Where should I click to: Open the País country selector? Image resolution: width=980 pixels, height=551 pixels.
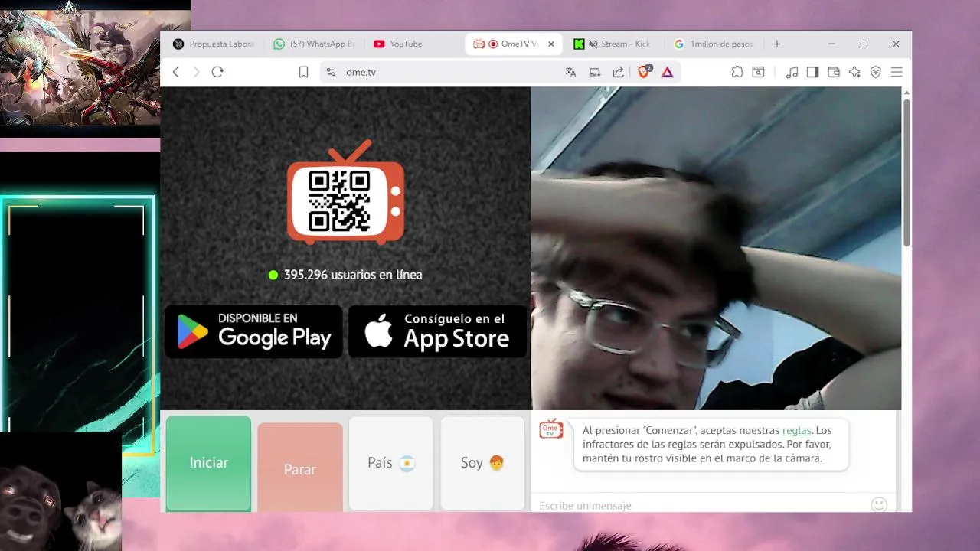[x=391, y=463]
